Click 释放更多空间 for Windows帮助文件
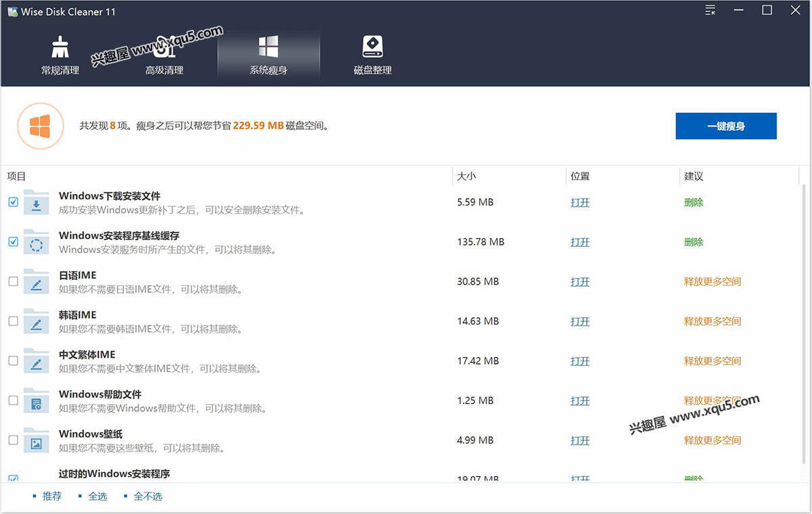Viewport: 812px width, 514px height. pyautogui.click(x=713, y=400)
